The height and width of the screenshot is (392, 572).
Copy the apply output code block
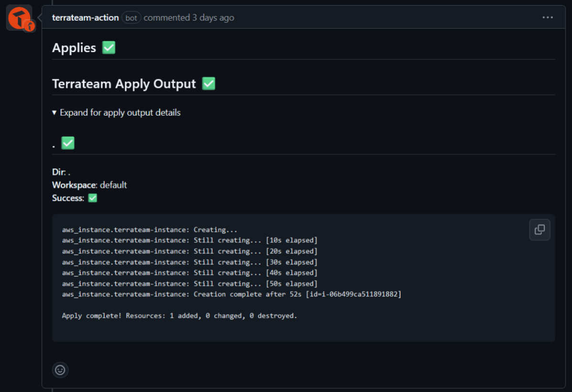[x=540, y=229]
